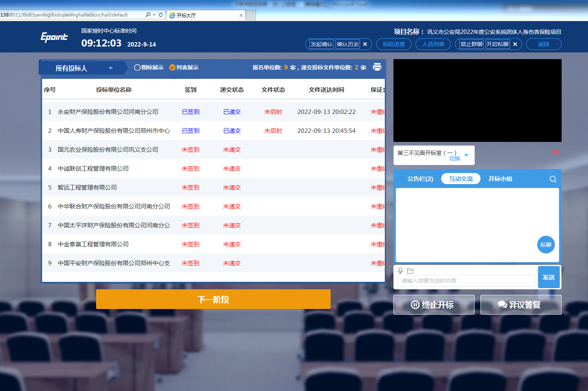Image resolution: width=588 pixels, height=391 pixels.
Task: Click the Epoint logo
Action: coord(54,37)
